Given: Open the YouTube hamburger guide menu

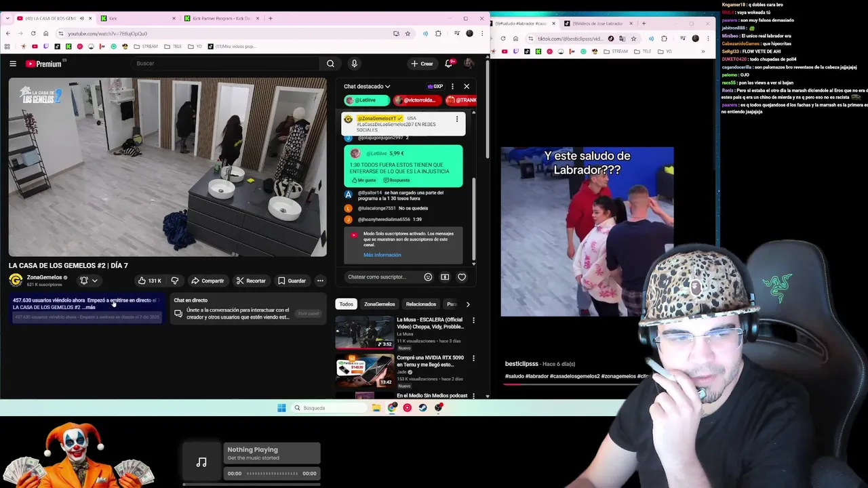Looking at the screenshot, I should point(13,64).
